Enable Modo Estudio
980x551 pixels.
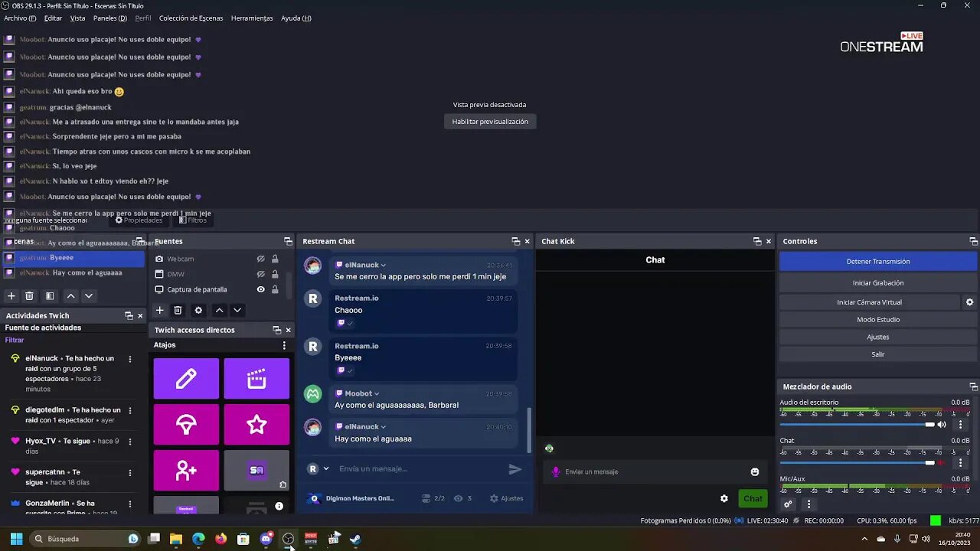(x=878, y=320)
